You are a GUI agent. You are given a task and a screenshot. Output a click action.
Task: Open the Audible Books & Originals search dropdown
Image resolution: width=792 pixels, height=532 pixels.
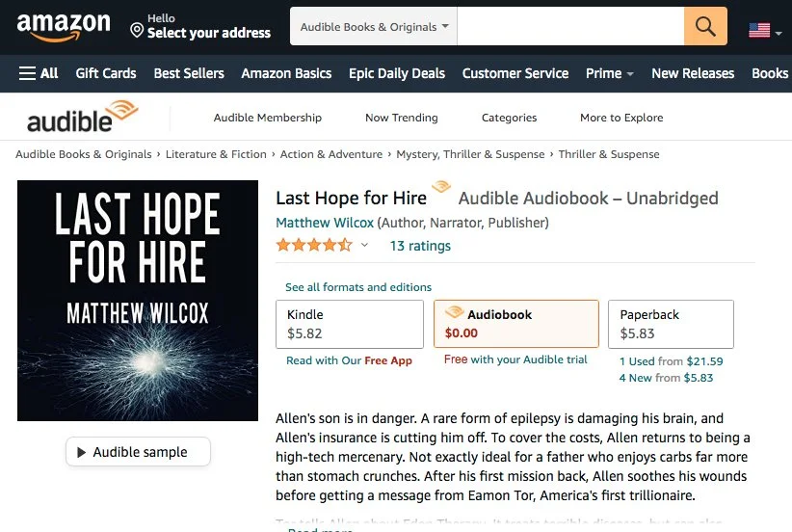tap(374, 26)
